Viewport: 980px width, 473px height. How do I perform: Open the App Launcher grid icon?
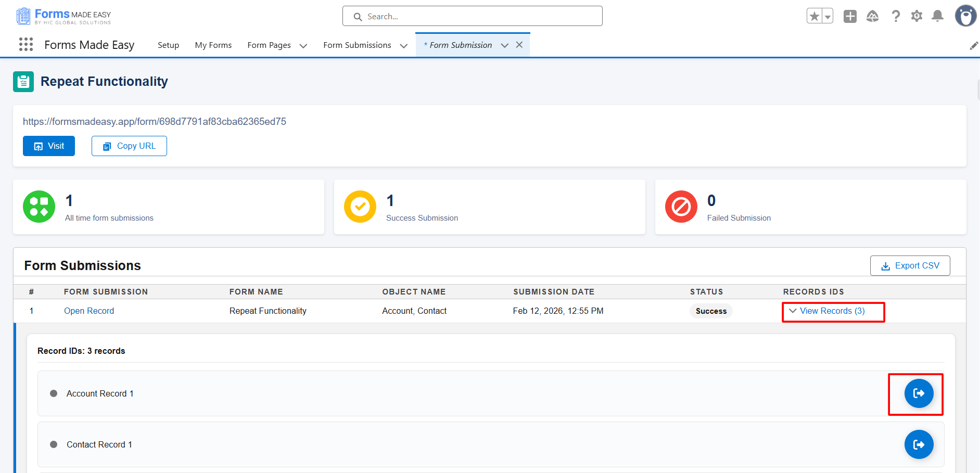click(26, 45)
